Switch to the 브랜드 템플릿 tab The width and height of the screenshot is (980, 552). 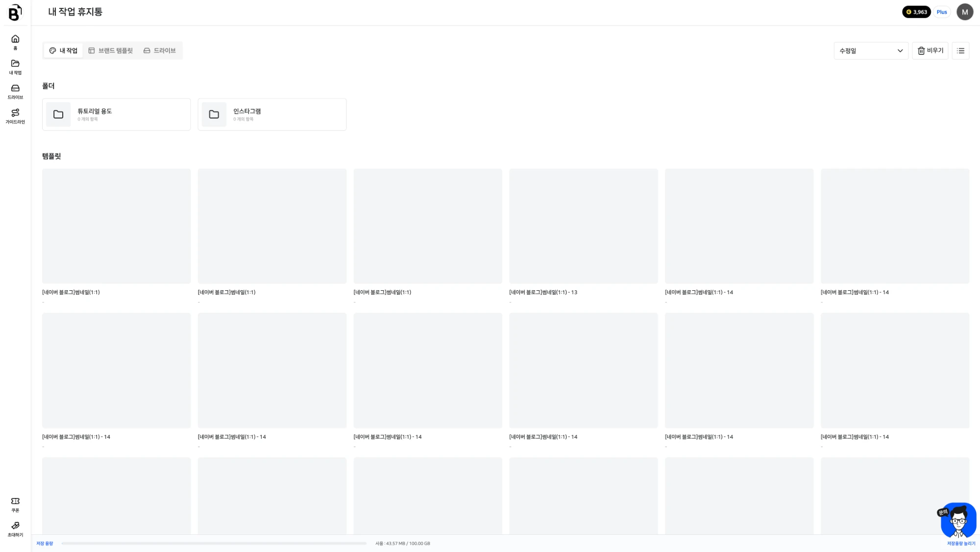[110, 50]
